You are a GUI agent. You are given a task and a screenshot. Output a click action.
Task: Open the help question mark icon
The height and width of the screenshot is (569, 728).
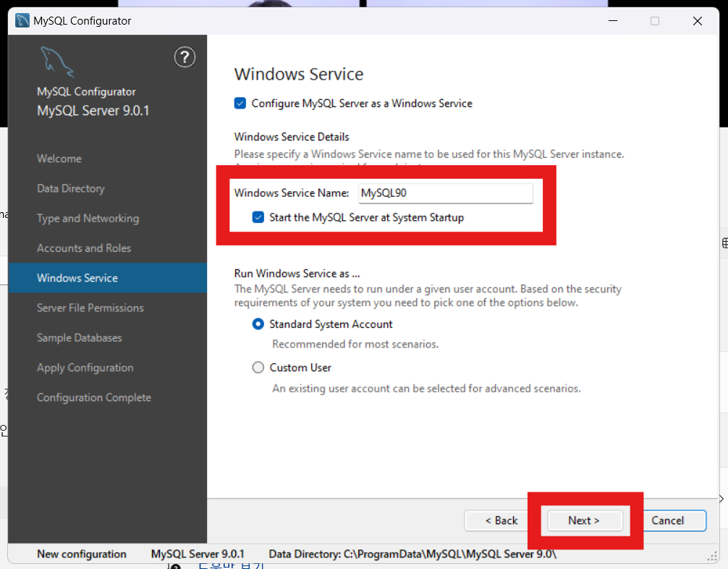click(185, 57)
